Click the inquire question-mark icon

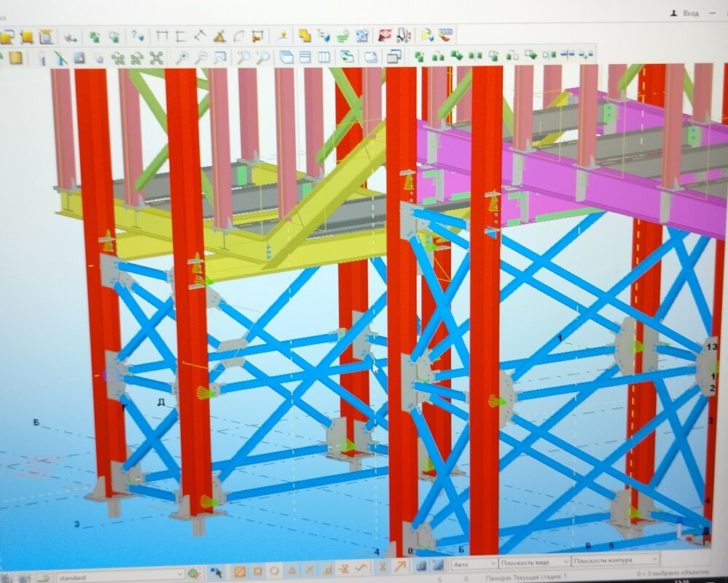137,36
